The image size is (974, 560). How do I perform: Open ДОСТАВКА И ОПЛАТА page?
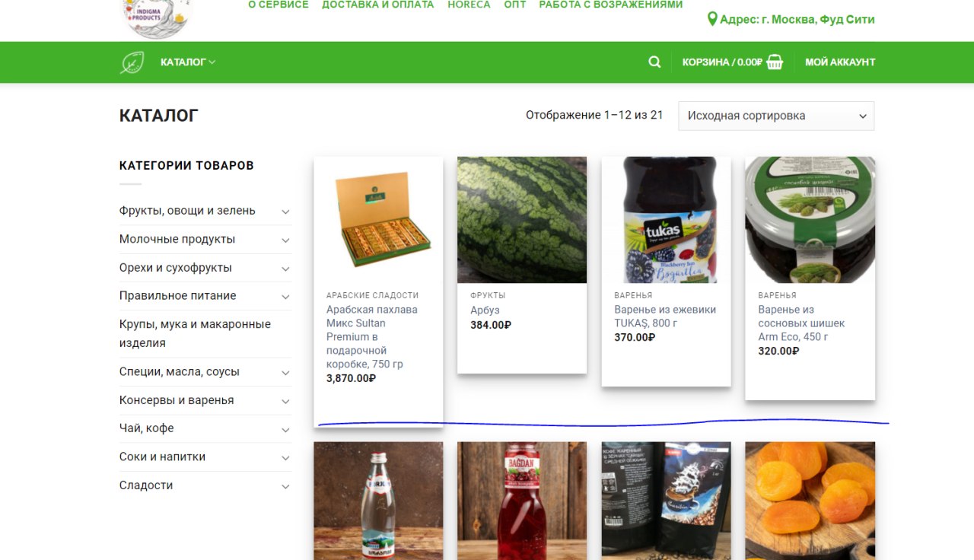[x=377, y=5]
